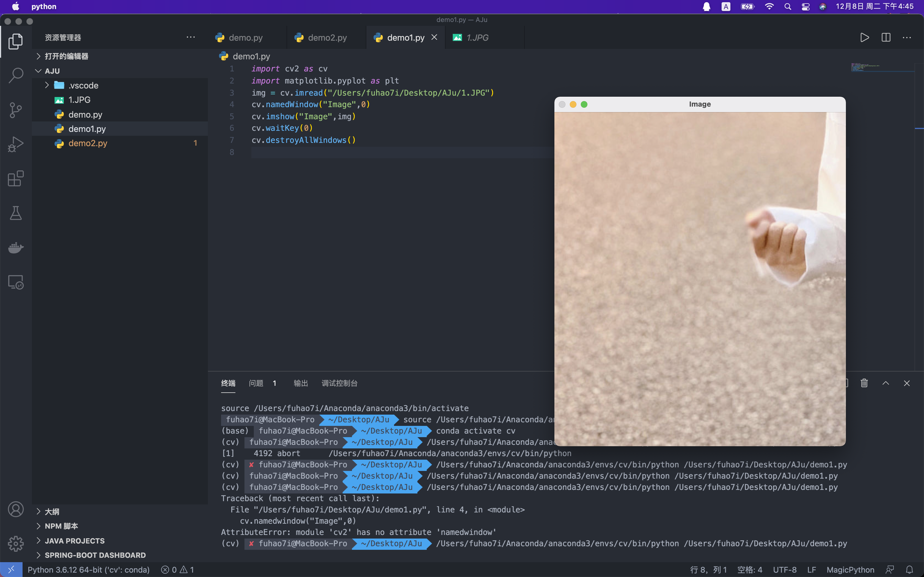Open the Extensions view

point(16,179)
